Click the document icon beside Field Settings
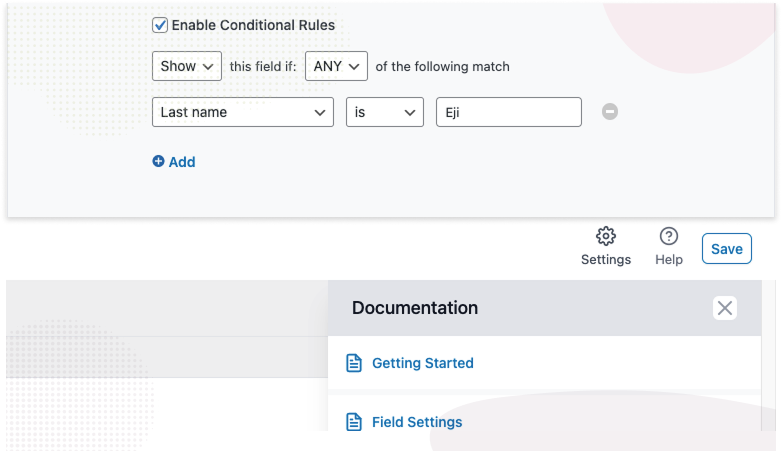 point(354,422)
